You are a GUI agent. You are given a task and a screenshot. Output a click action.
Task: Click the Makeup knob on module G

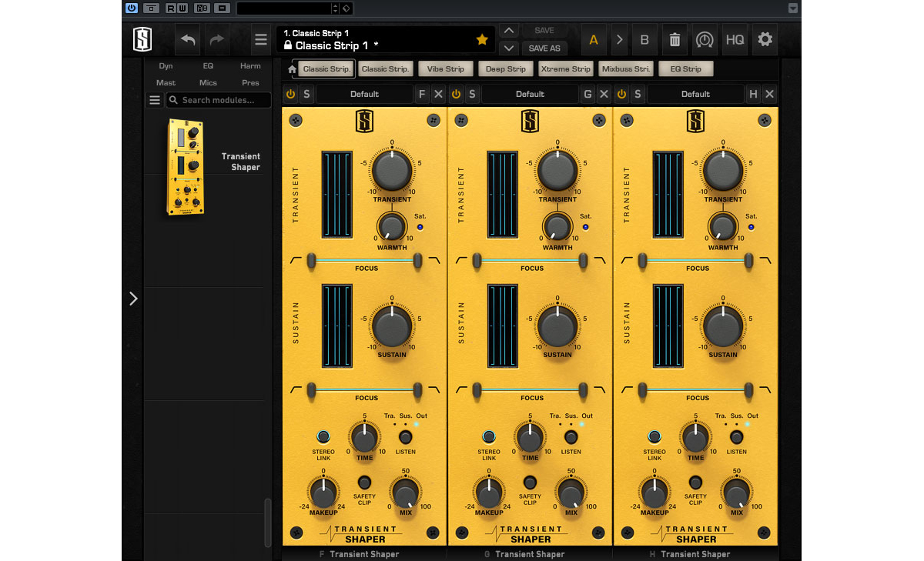click(489, 493)
